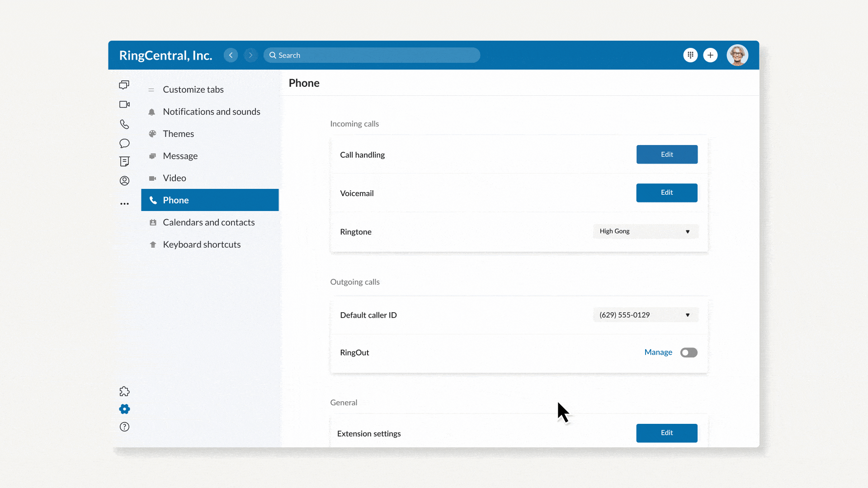Click the Manage link for RingOut

point(658,352)
